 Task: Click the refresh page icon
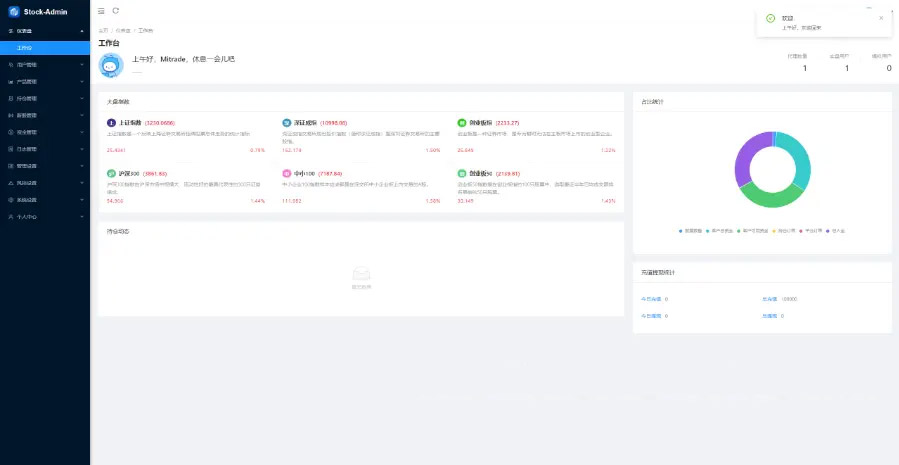[116, 10]
